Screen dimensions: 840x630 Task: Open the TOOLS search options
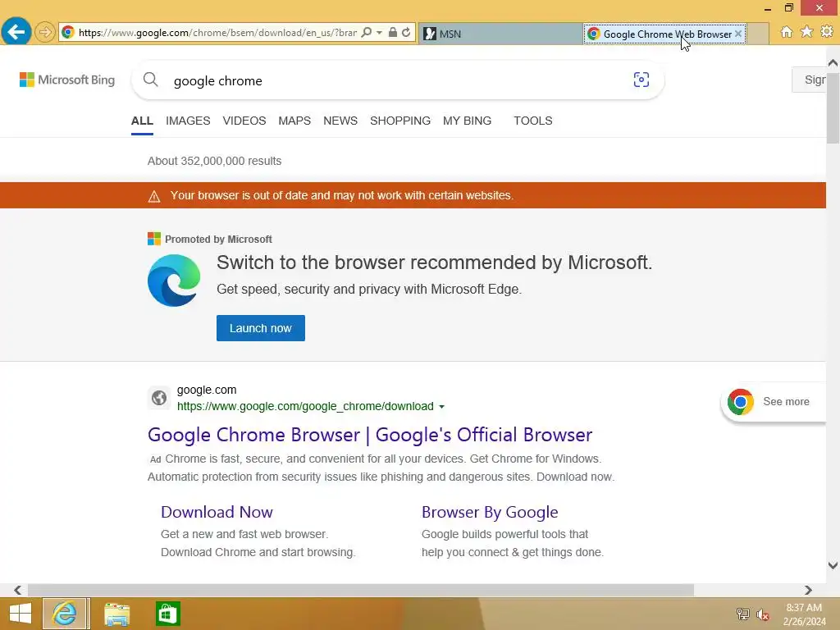click(533, 121)
